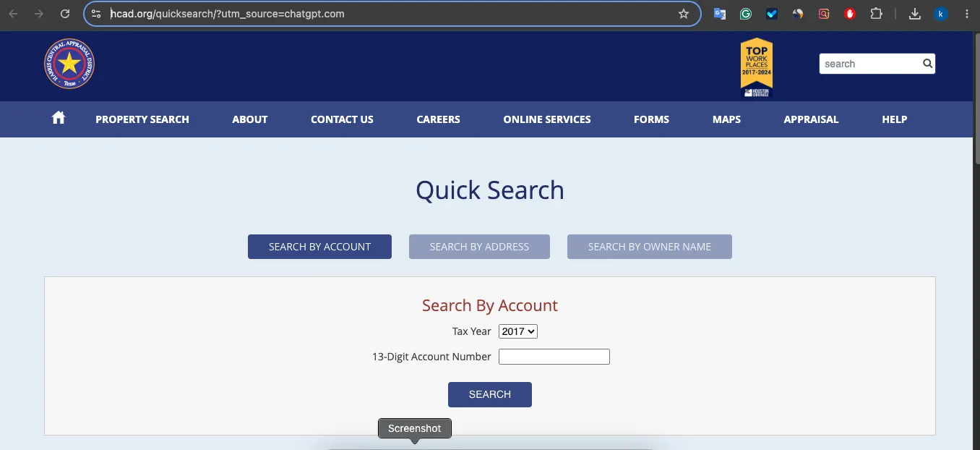The width and height of the screenshot is (980, 450).
Task: Go back with the browser back arrow
Action: click(x=13, y=14)
